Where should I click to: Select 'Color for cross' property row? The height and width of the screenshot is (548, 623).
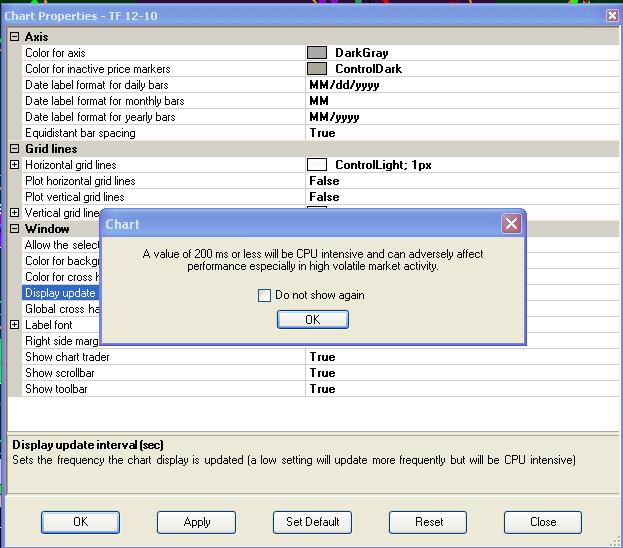(60, 277)
